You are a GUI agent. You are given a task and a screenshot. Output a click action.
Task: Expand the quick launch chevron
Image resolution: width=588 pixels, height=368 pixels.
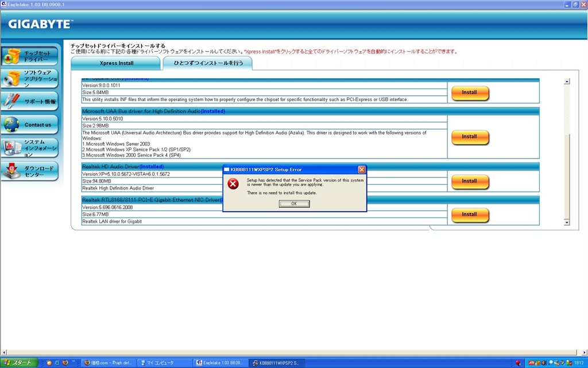tap(73, 362)
